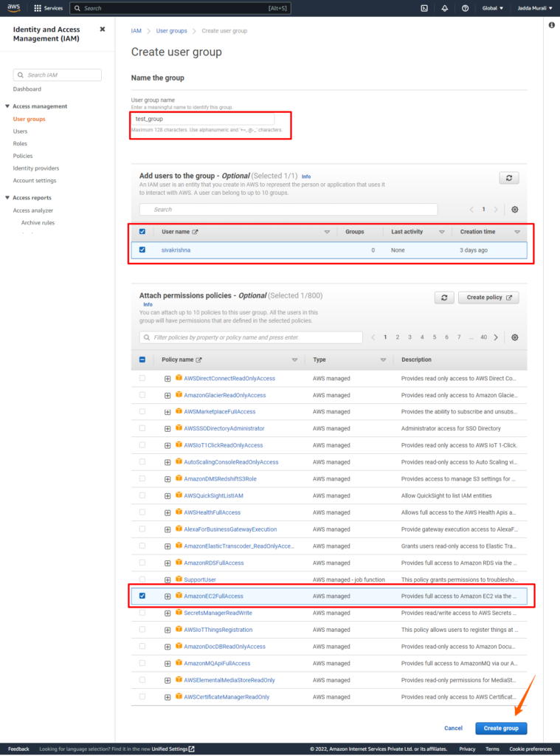Click the AWS logo
Screen dimensions: 560x756
coord(13,7)
